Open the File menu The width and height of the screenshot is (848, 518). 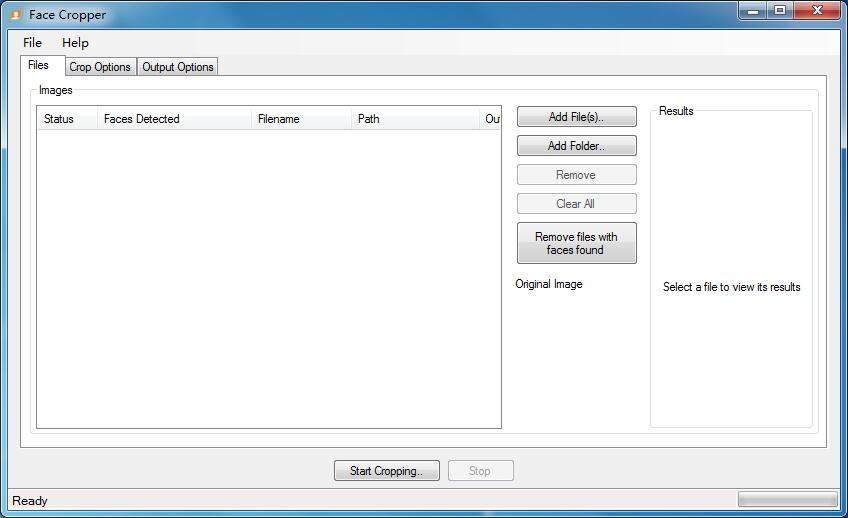32,43
